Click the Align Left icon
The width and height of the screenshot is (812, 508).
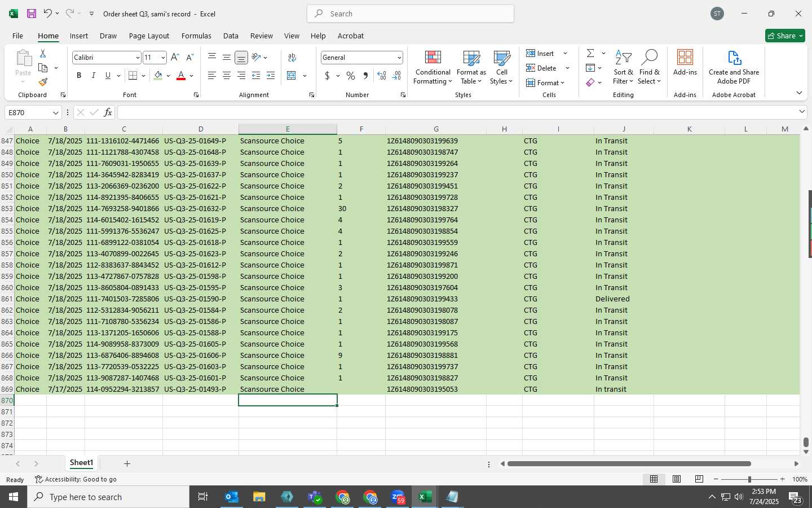(x=212, y=76)
